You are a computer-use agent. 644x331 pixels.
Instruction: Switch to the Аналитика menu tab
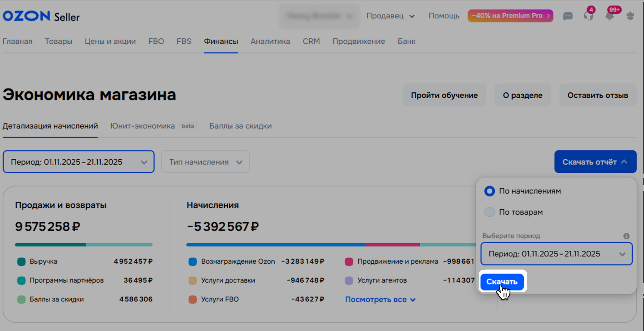(x=270, y=41)
